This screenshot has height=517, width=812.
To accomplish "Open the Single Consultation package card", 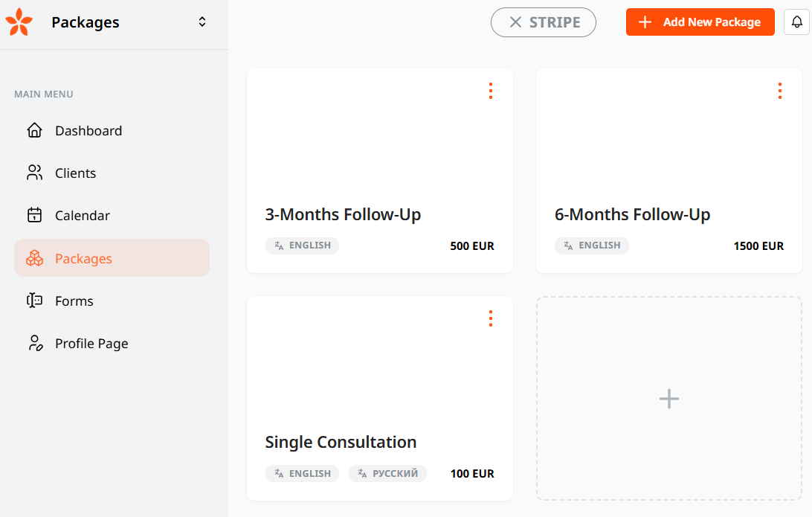I will (379, 398).
